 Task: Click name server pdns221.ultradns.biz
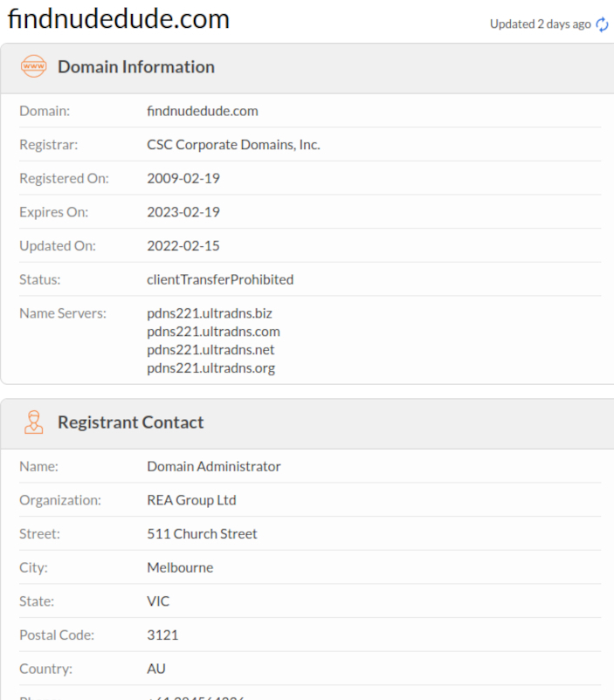[x=210, y=312]
